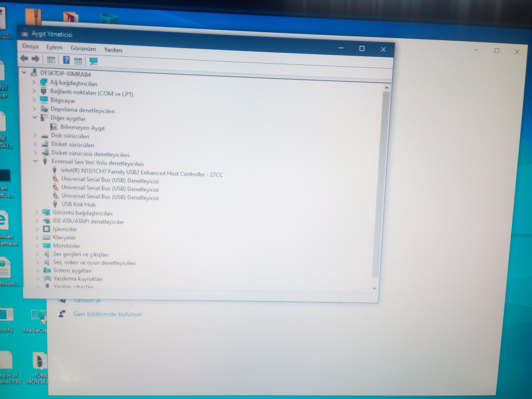Collapse Evrensel Seri Veri Yolu denetleyicileri
This screenshot has width=532, height=399.
tap(36, 161)
